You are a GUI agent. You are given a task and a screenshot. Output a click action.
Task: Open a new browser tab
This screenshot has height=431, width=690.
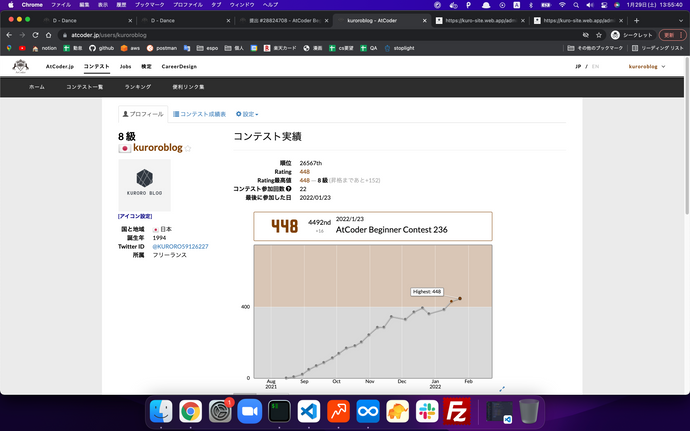coord(636,20)
